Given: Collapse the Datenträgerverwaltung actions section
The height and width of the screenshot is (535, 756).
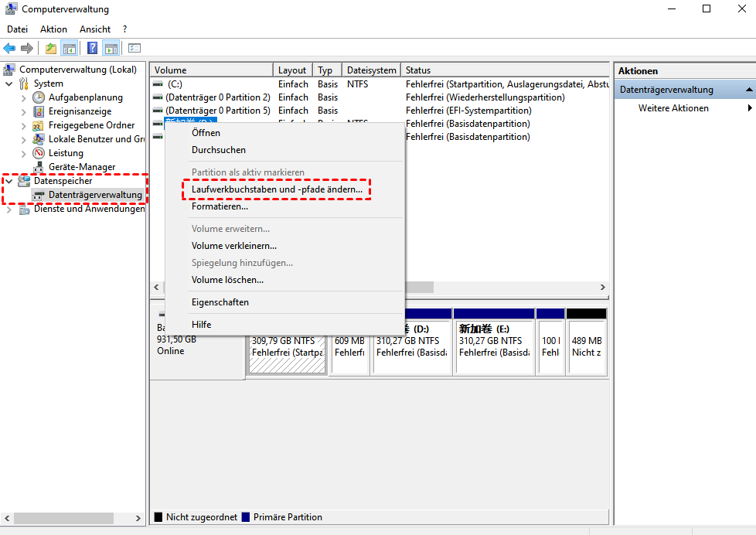Looking at the screenshot, I should coord(749,89).
